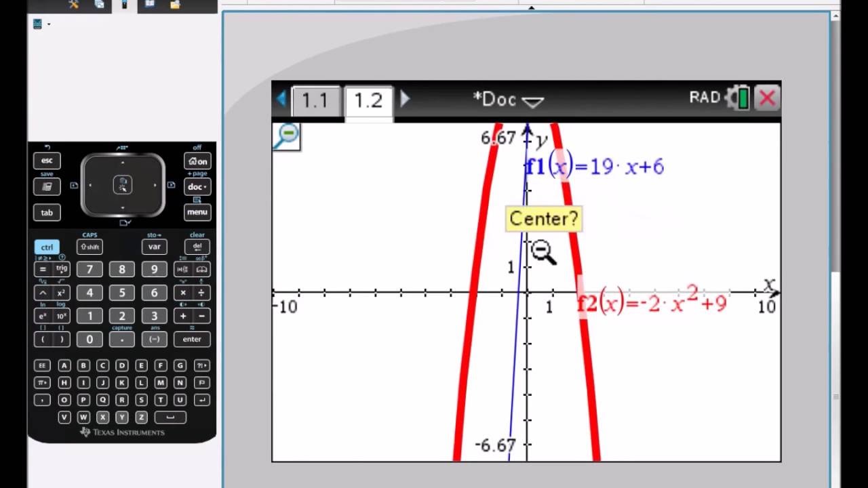The height and width of the screenshot is (488, 868).
Task: Click the flag key on keypad
Action: point(201,383)
